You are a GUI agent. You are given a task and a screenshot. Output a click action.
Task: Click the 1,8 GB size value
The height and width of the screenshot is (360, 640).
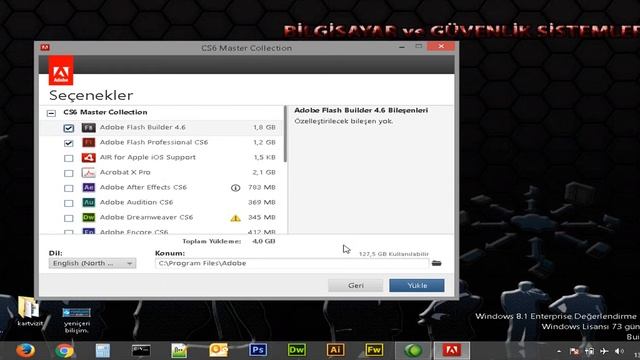point(264,127)
